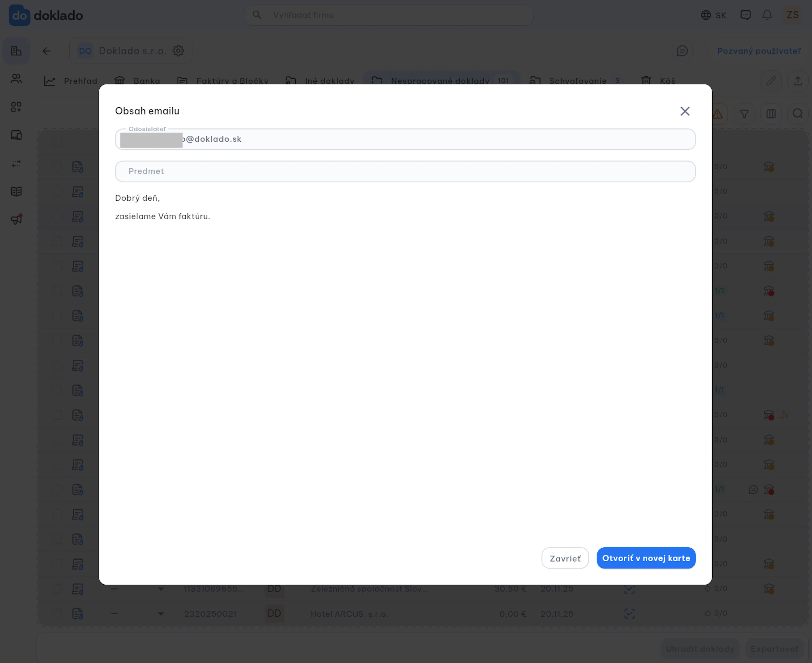Click the Pozvaný používateľ link

pos(759,51)
